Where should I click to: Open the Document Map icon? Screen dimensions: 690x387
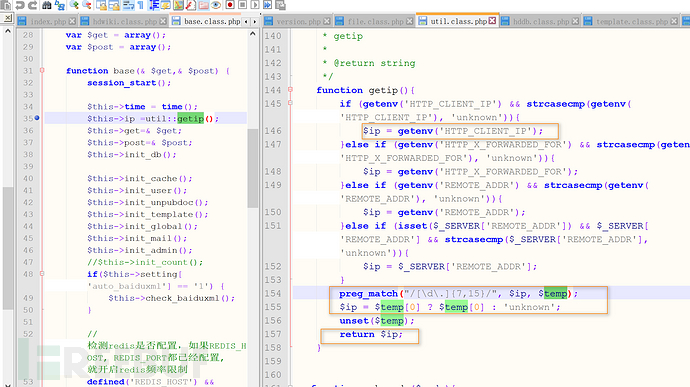click(x=178, y=5)
